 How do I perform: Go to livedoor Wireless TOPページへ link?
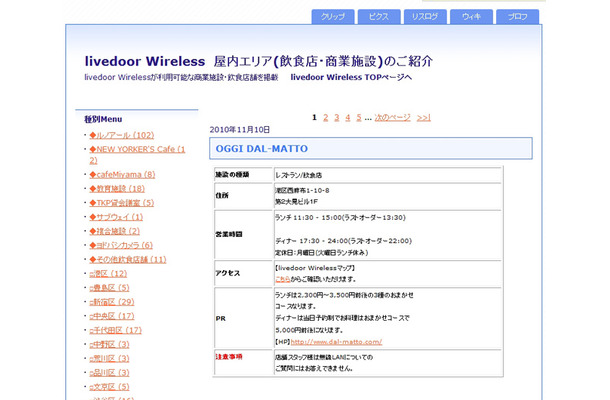coord(351,77)
